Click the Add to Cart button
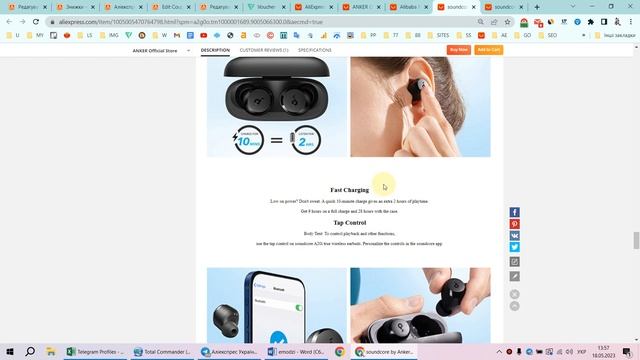Screen dimensions: 640x360 (x=489, y=50)
